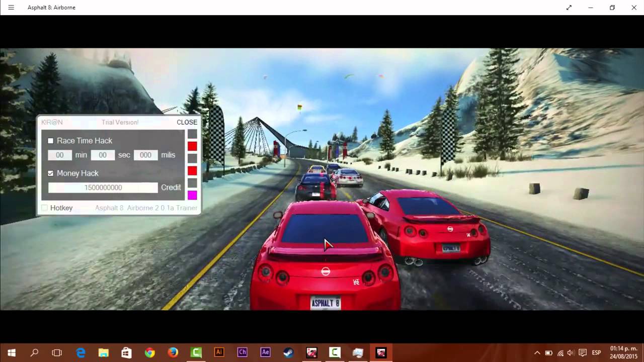The width and height of the screenshot is (644, 362).
Task: Launch Firefox from the taskbar
Action: tap(173, 352)
